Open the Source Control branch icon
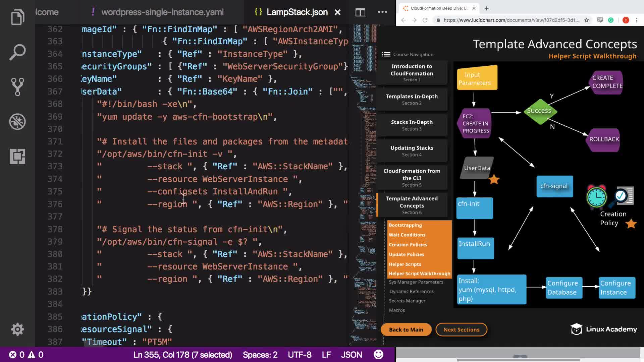The width and height of the screenshot is (644, 362). (x=17, y=87)
